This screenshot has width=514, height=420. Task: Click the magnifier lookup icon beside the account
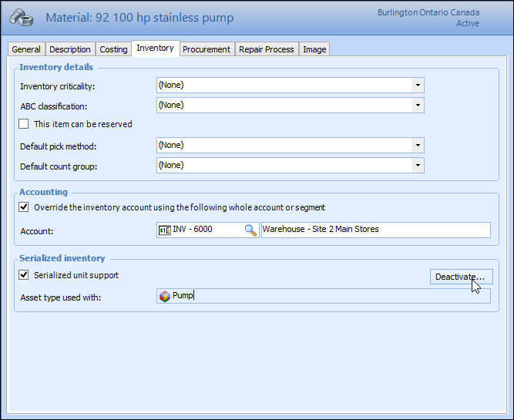[250, 230]
